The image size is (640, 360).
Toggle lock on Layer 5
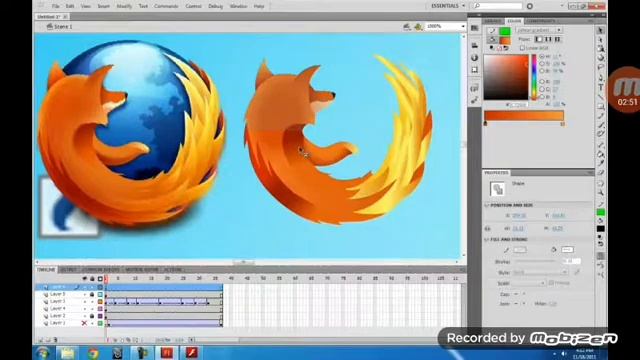pos(92,294)
